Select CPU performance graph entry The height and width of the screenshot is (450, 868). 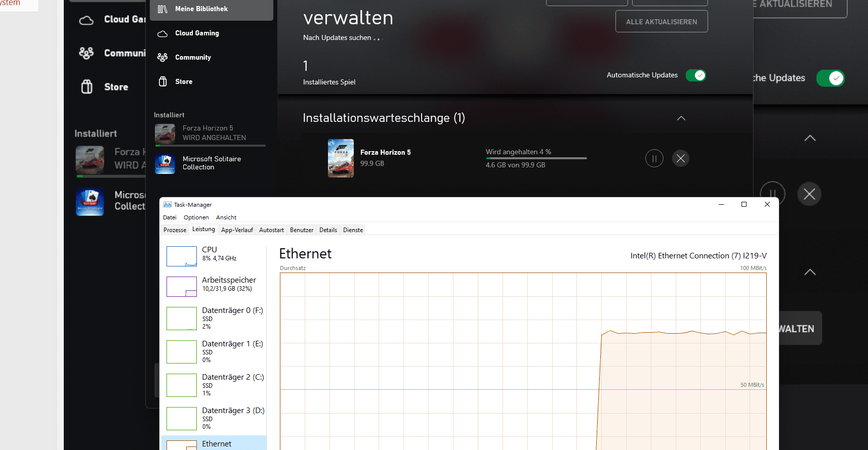[214, 256]
